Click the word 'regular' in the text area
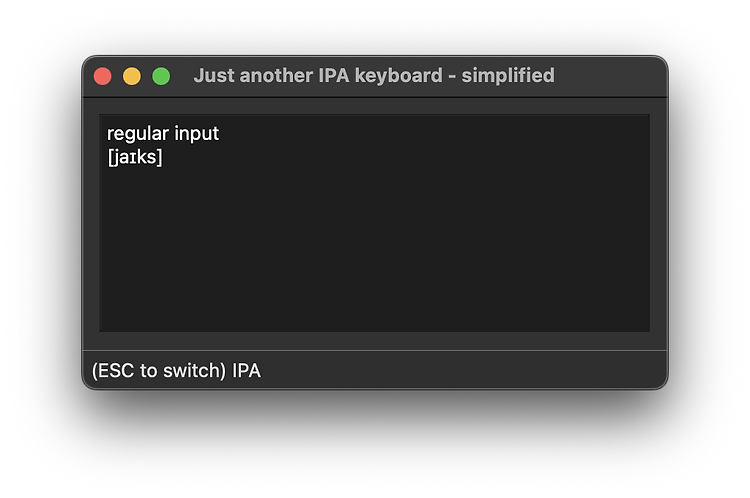The width and height of the screenshot is (750, 498). coord(137,133)
